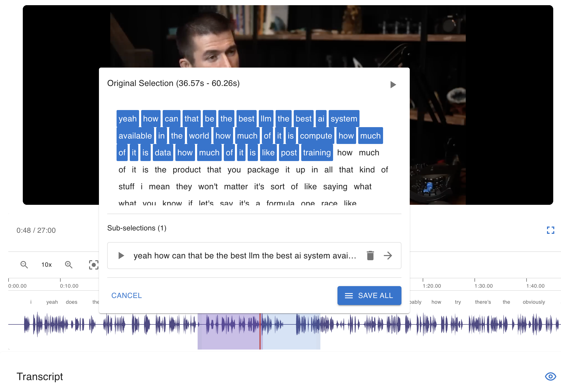Select the unhighlighted word 'product'
Screen dimensions: 561x392
[x=186, y=170]
